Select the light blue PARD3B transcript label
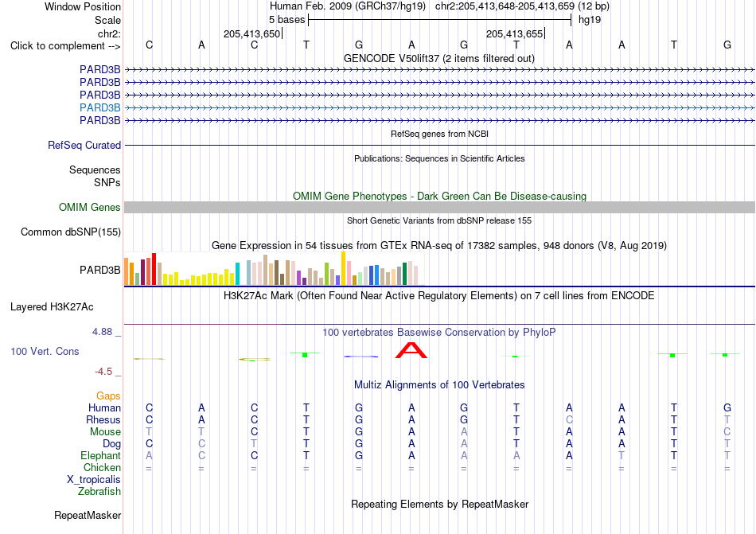 pos(99,107)
